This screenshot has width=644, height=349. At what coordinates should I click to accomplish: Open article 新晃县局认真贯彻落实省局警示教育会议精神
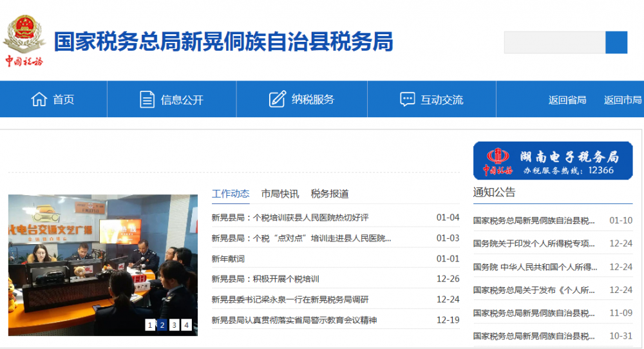294,320
